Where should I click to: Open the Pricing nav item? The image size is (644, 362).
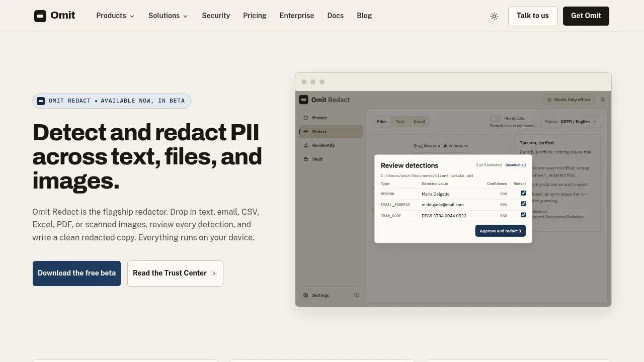[x=255, y=16]
